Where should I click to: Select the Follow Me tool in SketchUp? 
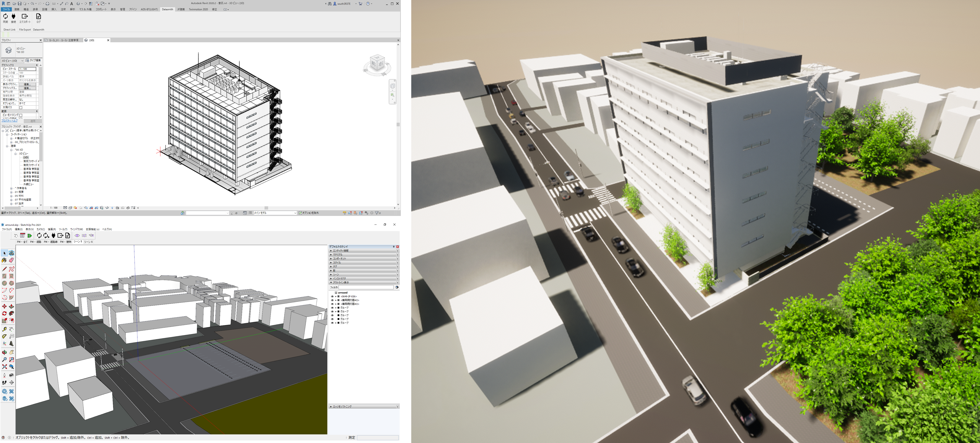tap(11, 313)
